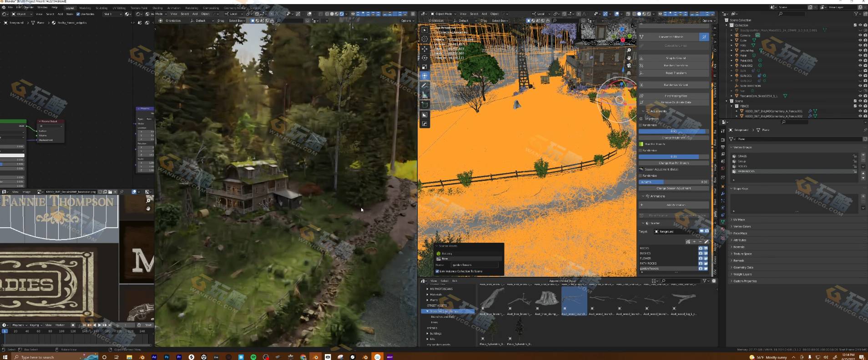Select the Add Cube tool in viewport toolbar
Viewport: 868px width, 360px height.
[x=424, y=105]
